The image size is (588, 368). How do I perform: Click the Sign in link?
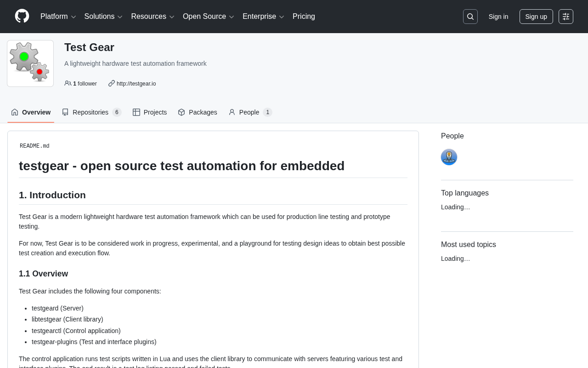tap(498, 17)
